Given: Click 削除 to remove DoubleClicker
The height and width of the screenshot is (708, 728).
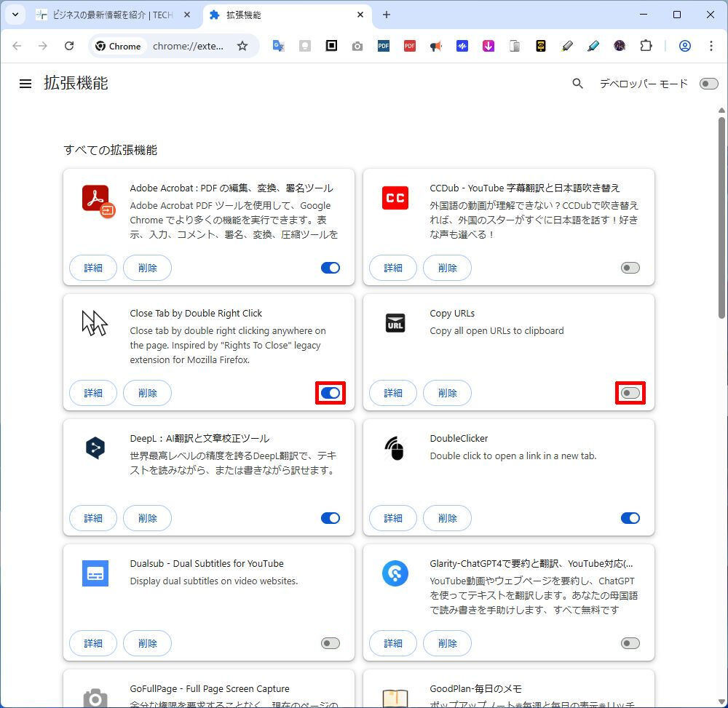Looking at the screenshot, I should point(447,518).
